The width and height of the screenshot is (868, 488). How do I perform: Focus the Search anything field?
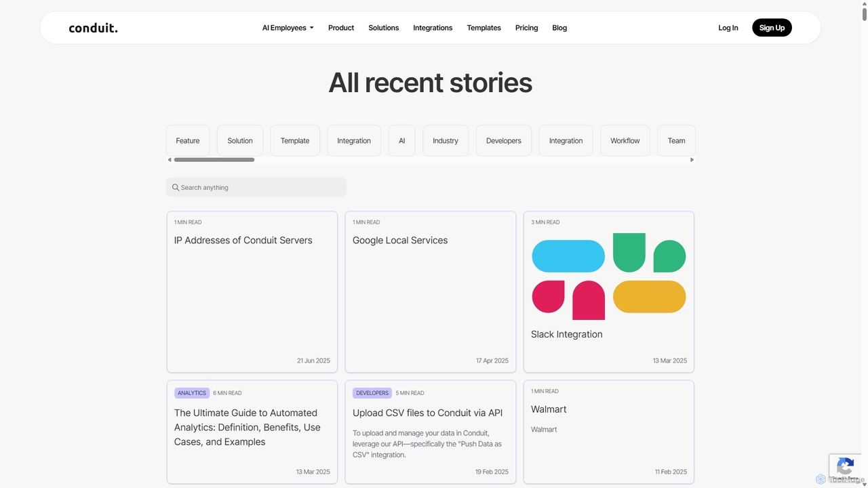256,187
